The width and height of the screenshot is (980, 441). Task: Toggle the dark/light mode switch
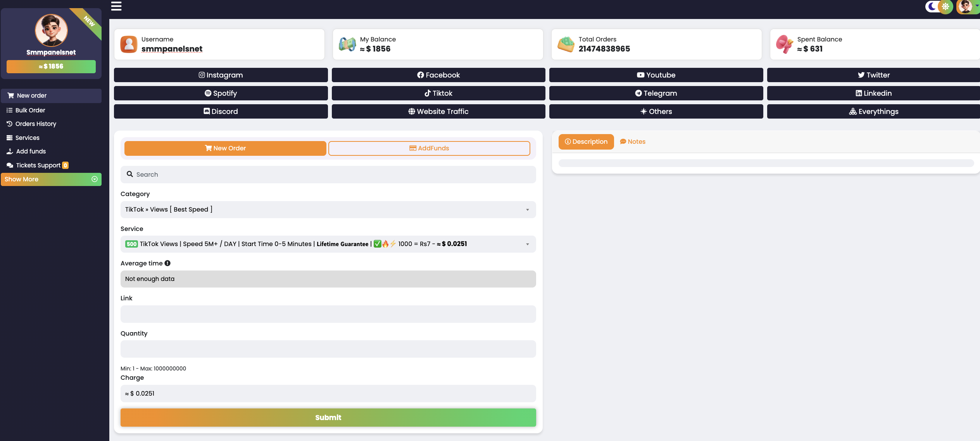tap(939, 7)
